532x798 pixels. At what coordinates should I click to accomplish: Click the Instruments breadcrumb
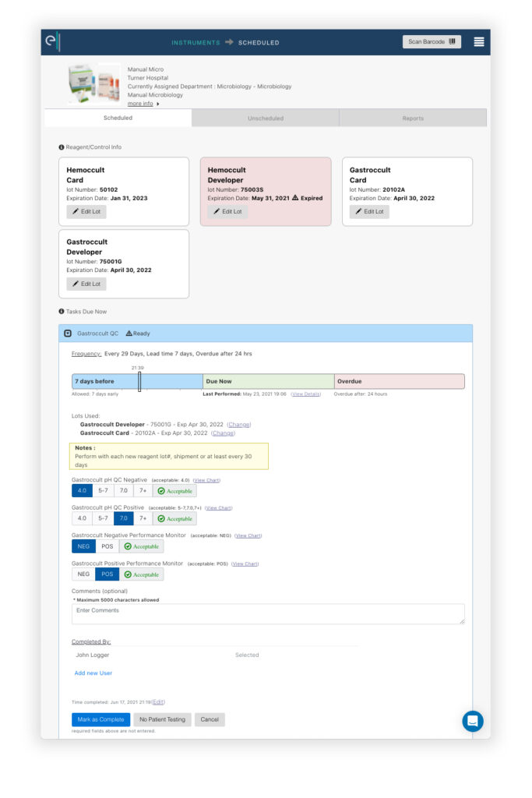pos(196,43)
